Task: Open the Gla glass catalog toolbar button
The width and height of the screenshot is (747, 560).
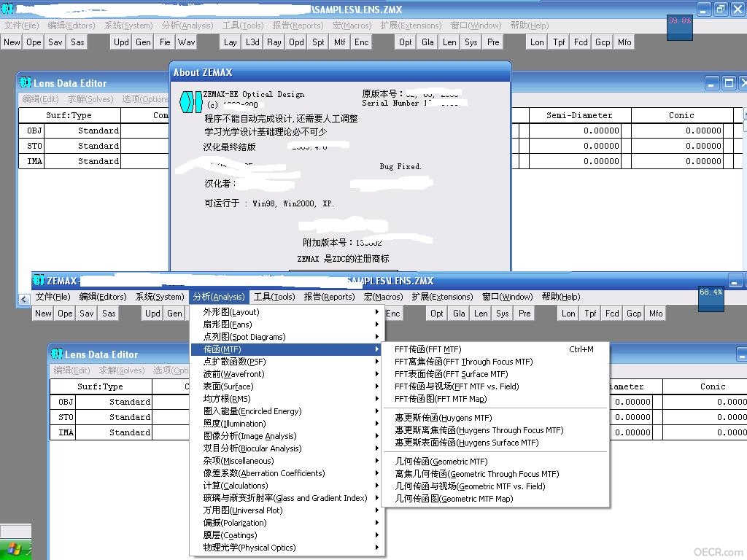Action: (x=427, y=42)
